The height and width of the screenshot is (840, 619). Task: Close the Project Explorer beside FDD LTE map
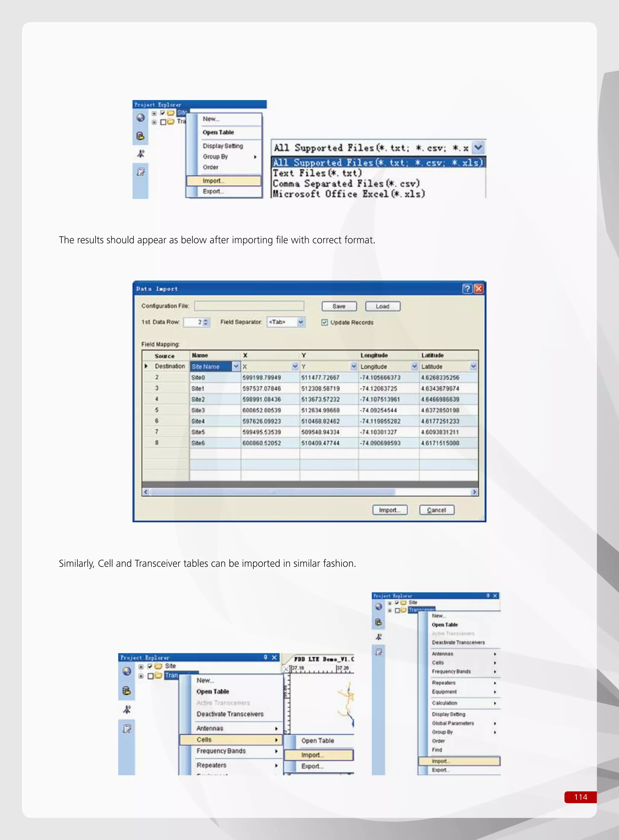[x=274, y=657]
